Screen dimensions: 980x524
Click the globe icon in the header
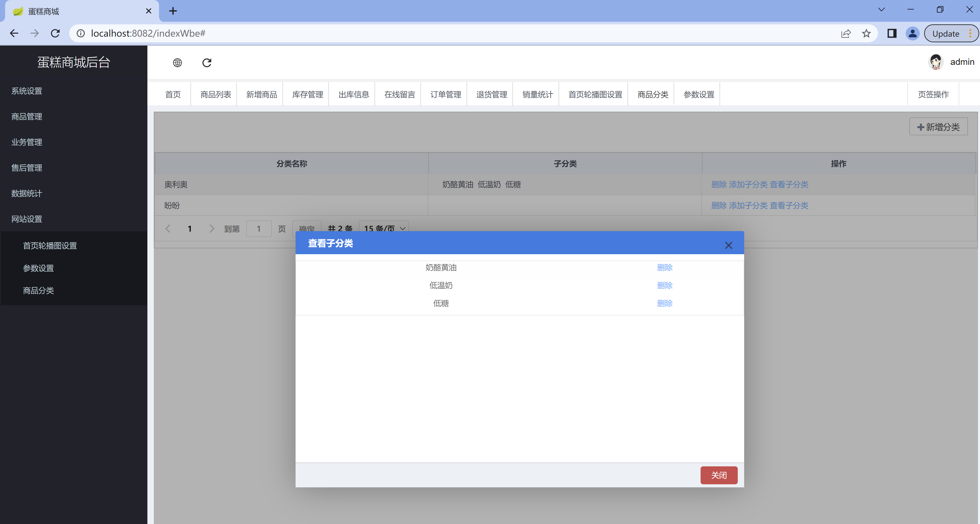click(x=177, y=63)
